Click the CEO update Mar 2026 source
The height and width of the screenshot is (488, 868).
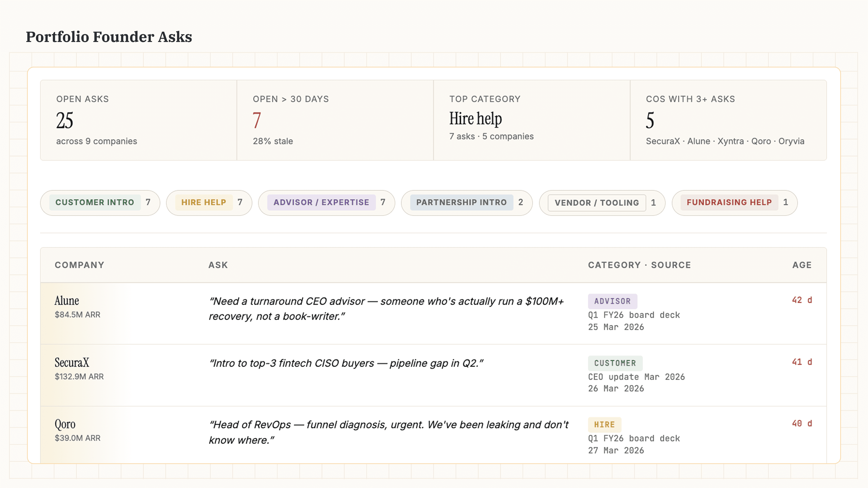(636, 377)
